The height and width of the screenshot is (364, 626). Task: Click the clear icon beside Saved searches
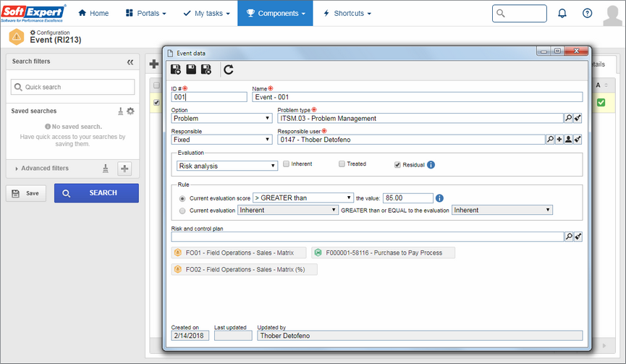tap(121, 111)
